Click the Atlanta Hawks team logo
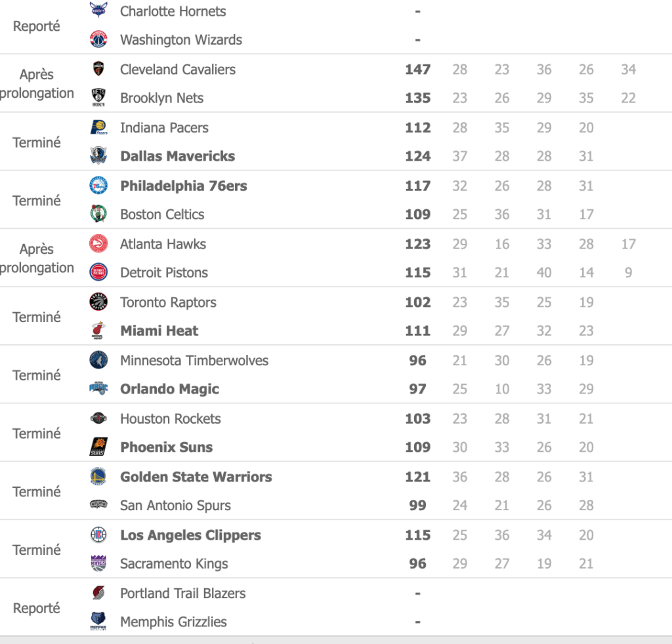The height and width of the screenshot is (644, 672). point(98,244)
